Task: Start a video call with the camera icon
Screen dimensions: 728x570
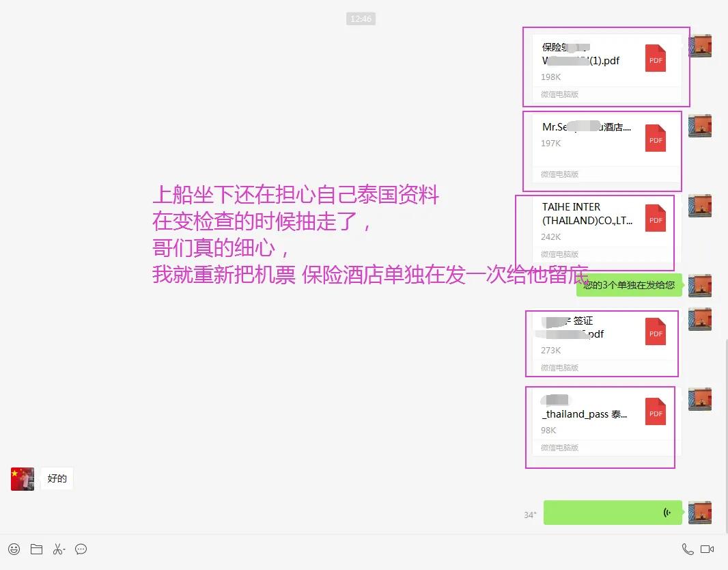Action: pyautogui.click(x=707, y=549)
